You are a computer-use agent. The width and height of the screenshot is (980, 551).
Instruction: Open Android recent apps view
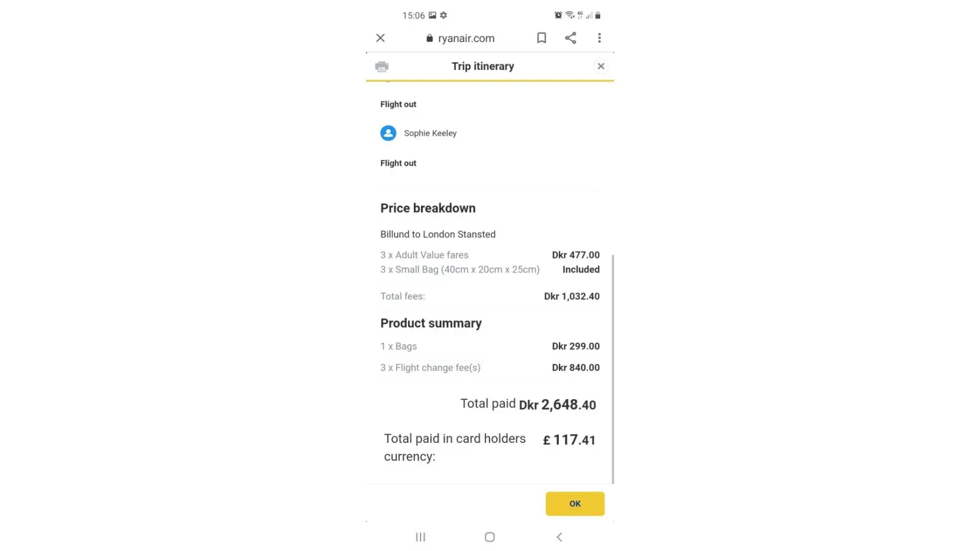pyautogui.click(x=421, y=537)
